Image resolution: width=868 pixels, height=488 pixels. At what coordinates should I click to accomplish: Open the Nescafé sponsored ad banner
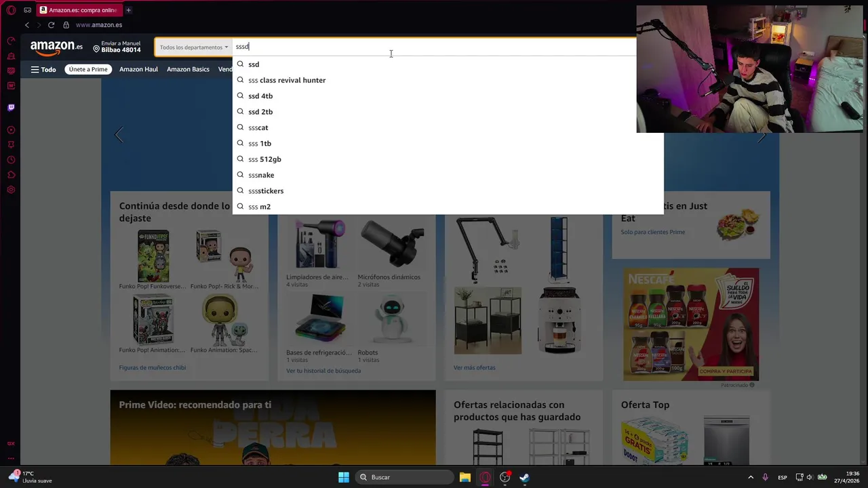point(691,324)
